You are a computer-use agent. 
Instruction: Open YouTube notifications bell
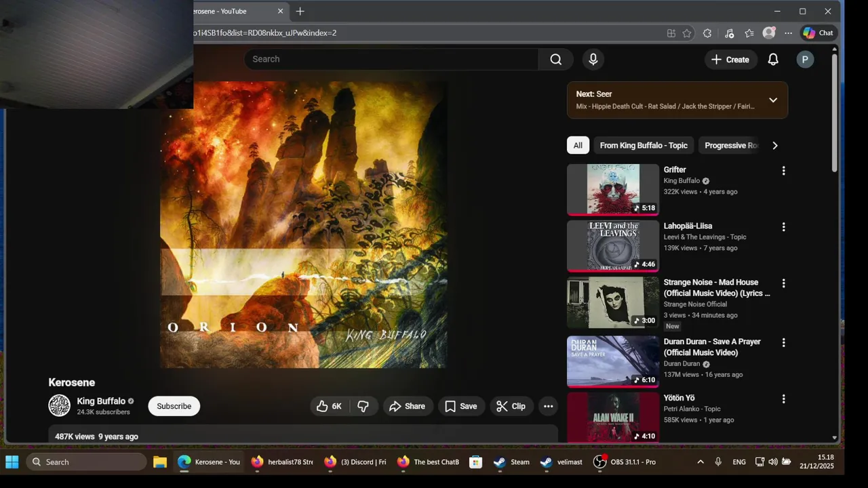(773, 60)
